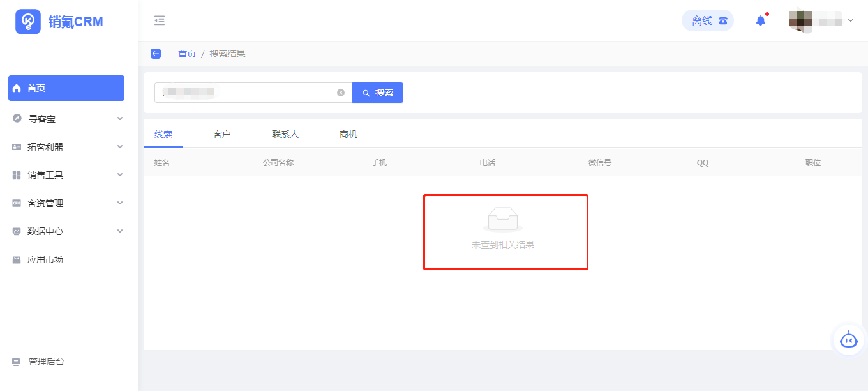Switch to the 联系人 tab
This screenshot has width=868, height=391.
(285, 134)
